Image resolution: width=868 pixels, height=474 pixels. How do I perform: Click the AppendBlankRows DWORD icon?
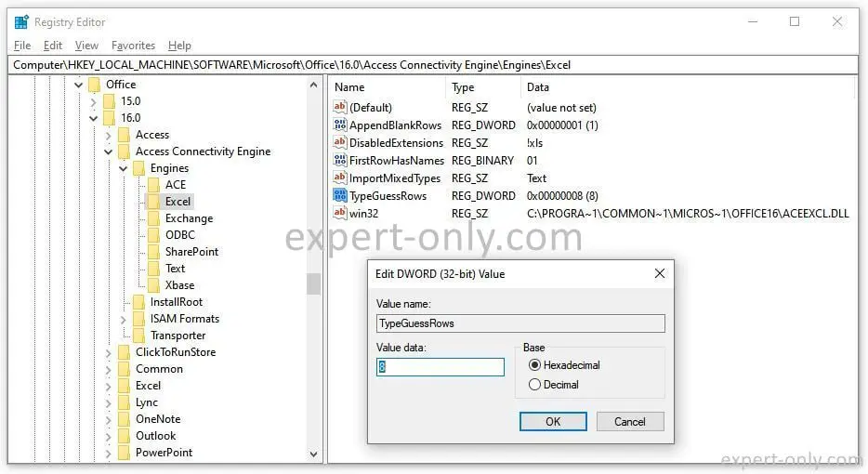tap(340, 125)
